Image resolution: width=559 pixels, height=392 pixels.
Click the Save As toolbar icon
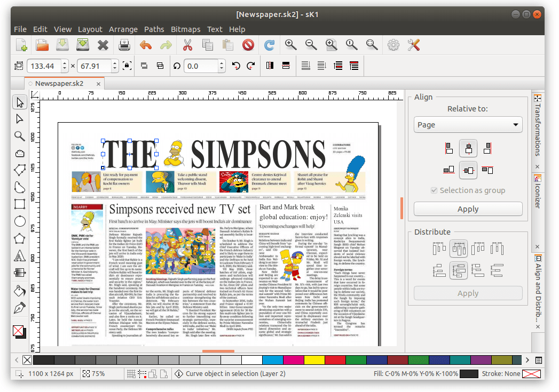coord(83,45)
